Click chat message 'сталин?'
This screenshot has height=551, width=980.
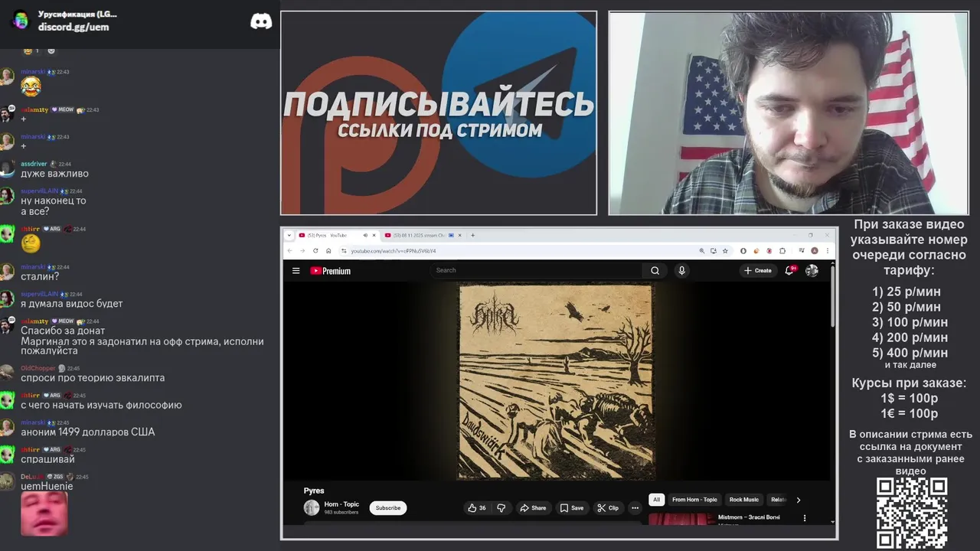tap(40, 276)
